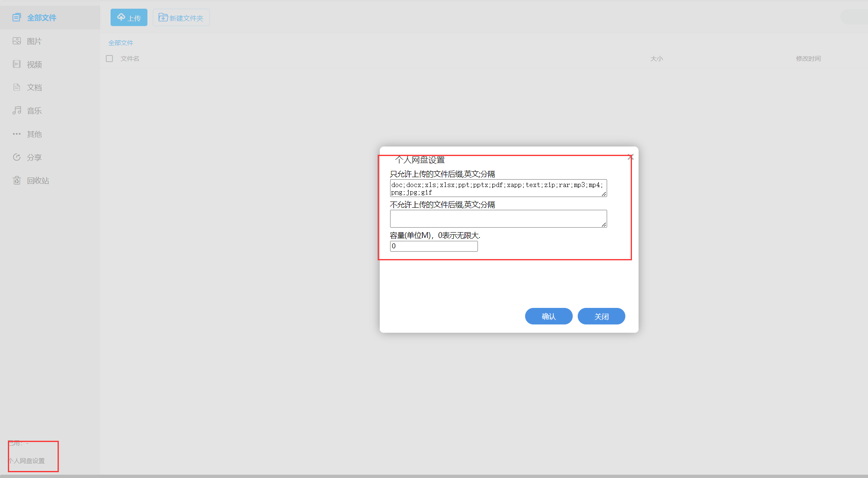Click the capacity input field
868x478 pixels.
(434, 246)
